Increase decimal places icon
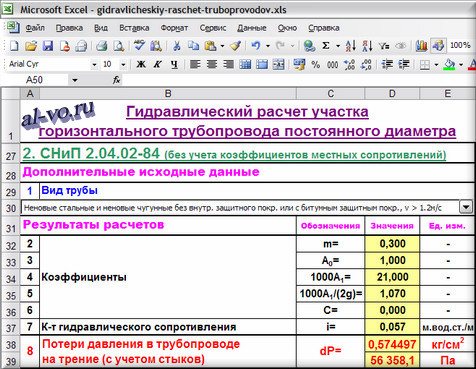This screenshot has height=369, width=476. (x=349, y=64)
